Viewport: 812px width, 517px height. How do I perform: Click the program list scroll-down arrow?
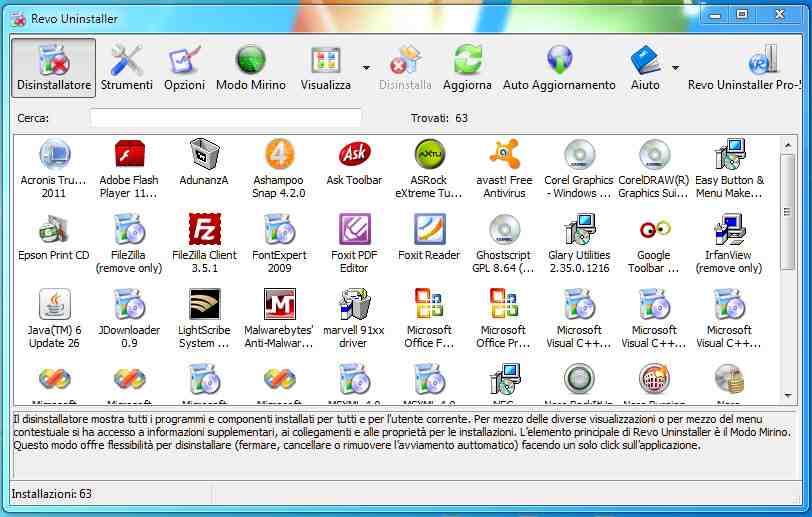(788, 396)
